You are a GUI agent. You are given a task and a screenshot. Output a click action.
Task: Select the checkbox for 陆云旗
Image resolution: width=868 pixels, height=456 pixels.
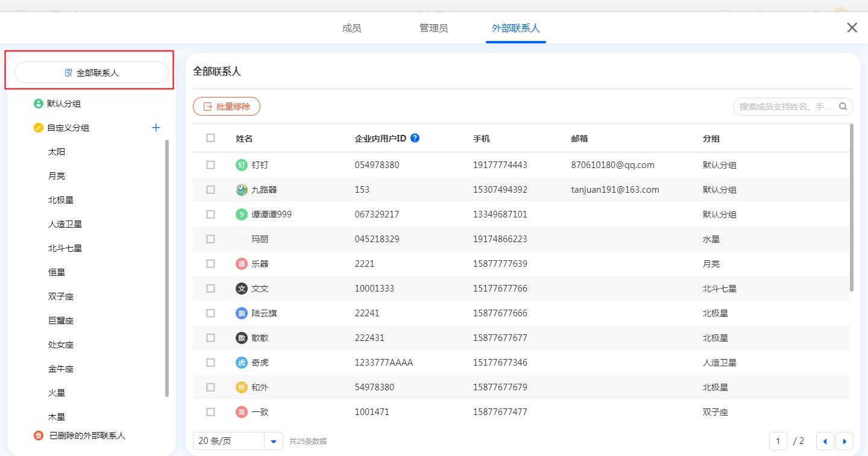pos(210,313)
